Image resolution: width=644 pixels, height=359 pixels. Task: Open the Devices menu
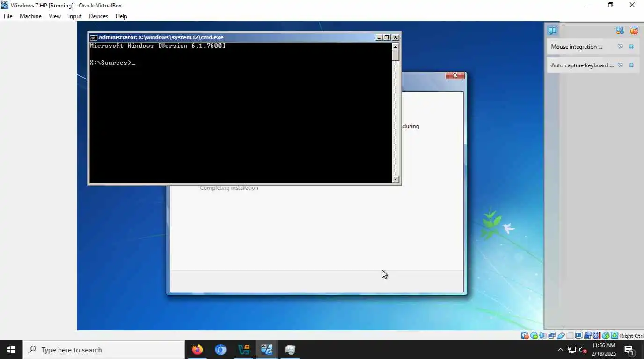tap(98, 16)
